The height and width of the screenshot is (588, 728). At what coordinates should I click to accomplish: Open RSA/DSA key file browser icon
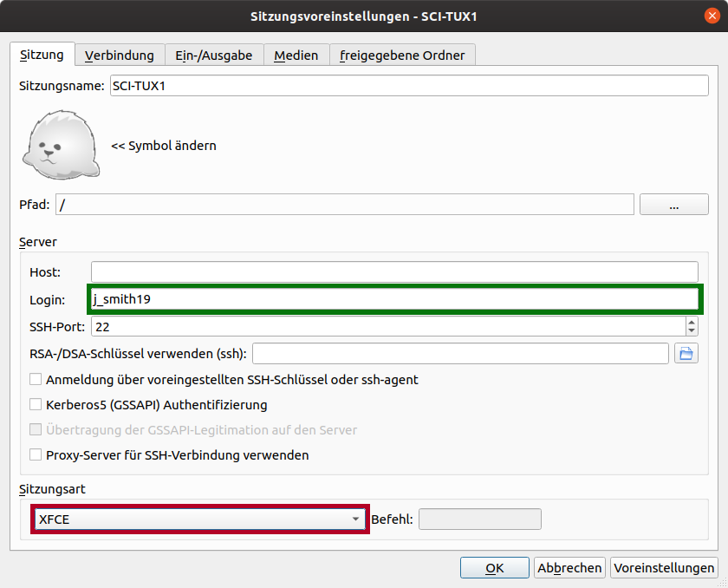coord(686,353)
